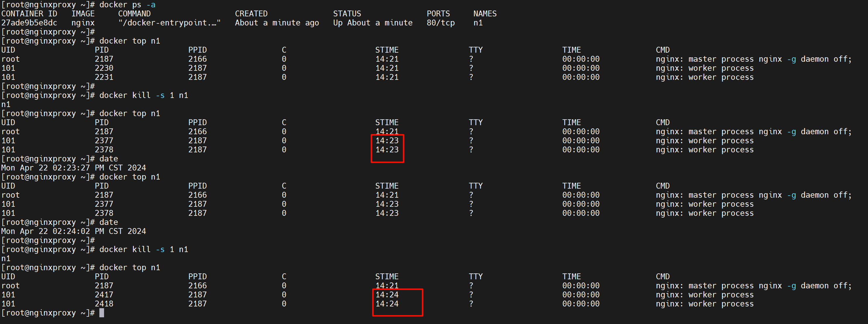
Task: Click the date output 02:23:27 PM
Action: point(78,168)
